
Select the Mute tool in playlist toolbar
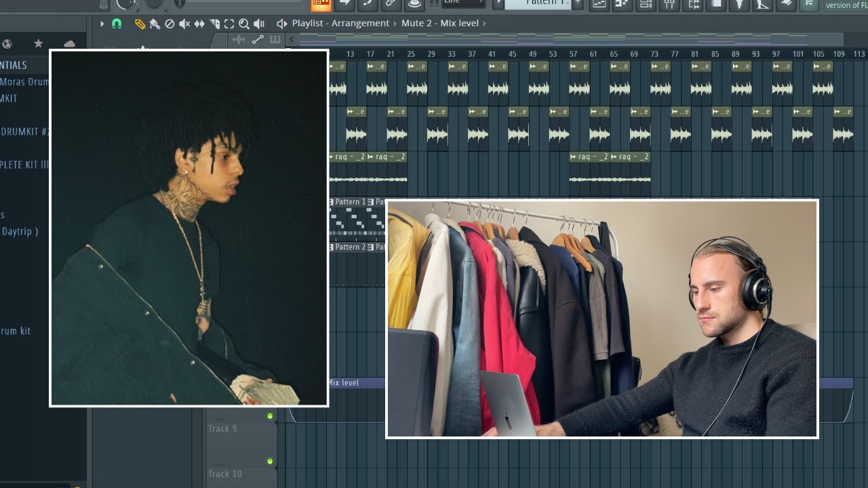[184, 24]
